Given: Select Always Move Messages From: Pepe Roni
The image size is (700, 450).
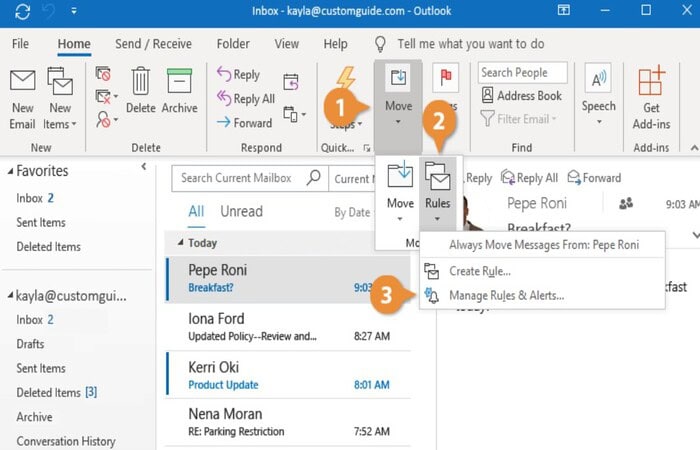Looking at the screenshot, I should coord(544,245).
